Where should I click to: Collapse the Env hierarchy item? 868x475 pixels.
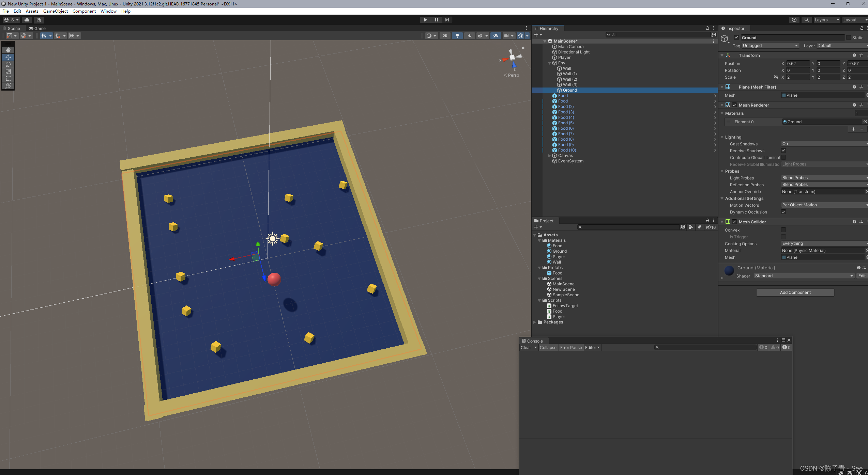click(x=549, y=63)
